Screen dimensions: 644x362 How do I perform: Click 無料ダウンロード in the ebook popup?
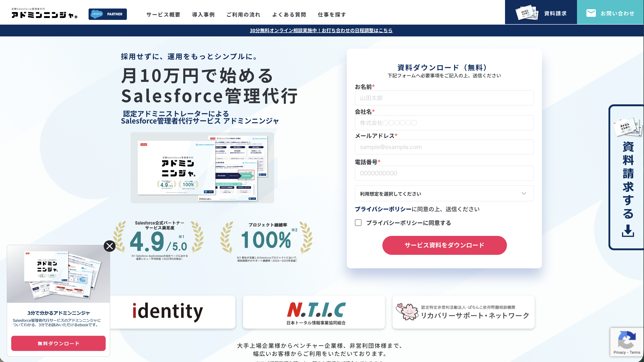(58, 343)
